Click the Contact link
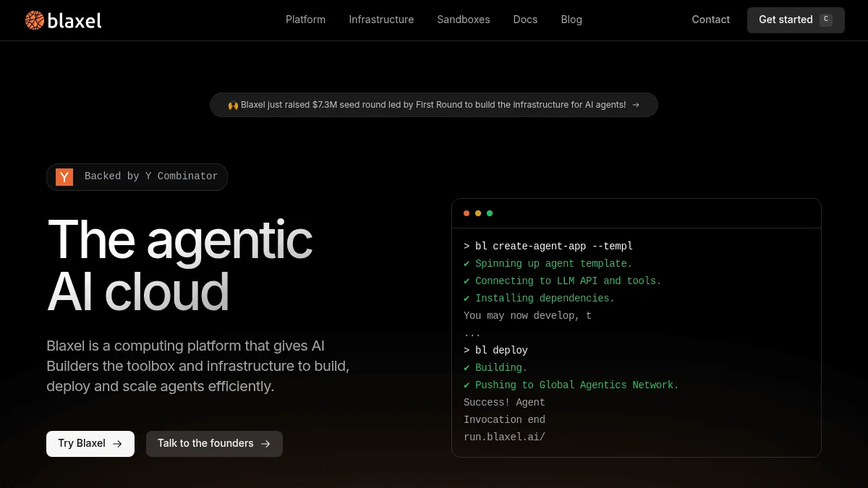This screenshot has height=488, width=868. coord(710,20)
